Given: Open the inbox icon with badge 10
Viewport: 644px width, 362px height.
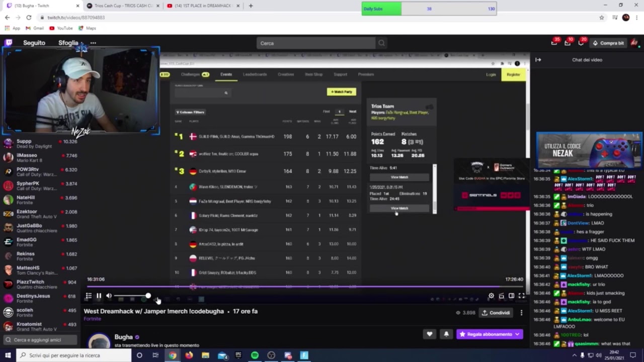Looking at the screenshot, I should pyautogui.click(x=568, y=43).
